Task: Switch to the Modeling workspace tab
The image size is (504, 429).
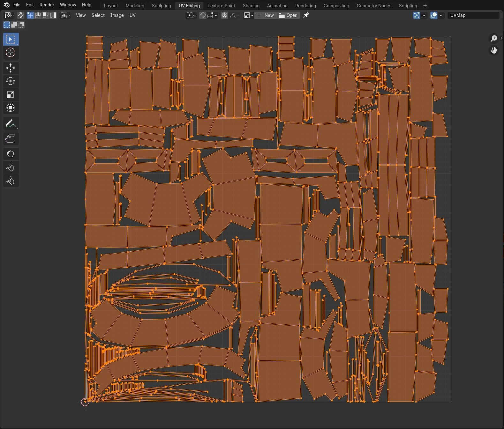Action: (135, 6)
